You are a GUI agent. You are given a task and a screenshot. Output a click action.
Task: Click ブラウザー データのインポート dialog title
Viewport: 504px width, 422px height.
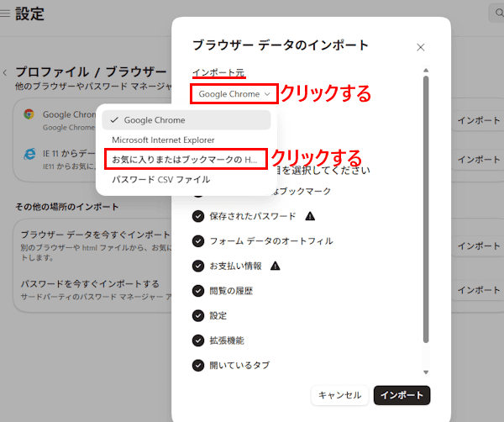tap(281, 45)
